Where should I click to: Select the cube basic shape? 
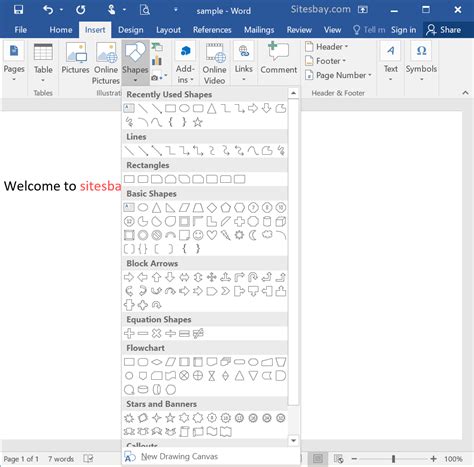tap(281, 221)
